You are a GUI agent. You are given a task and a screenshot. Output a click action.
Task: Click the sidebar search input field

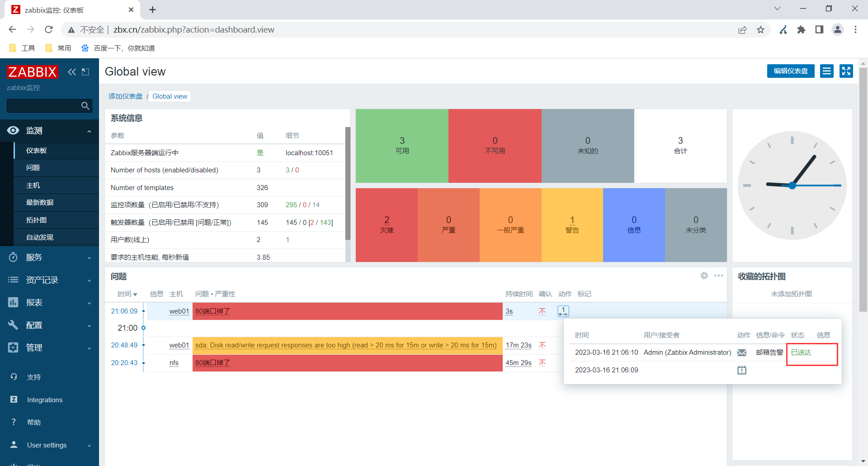click(43, 106)
